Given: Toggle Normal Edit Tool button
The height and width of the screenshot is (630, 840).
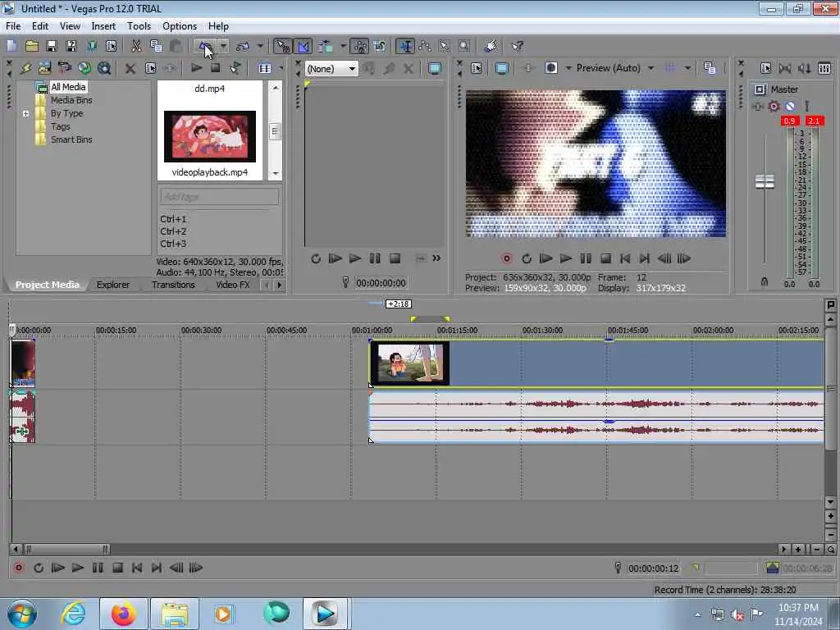Looking at the screenshot, I should click(405, 47).
